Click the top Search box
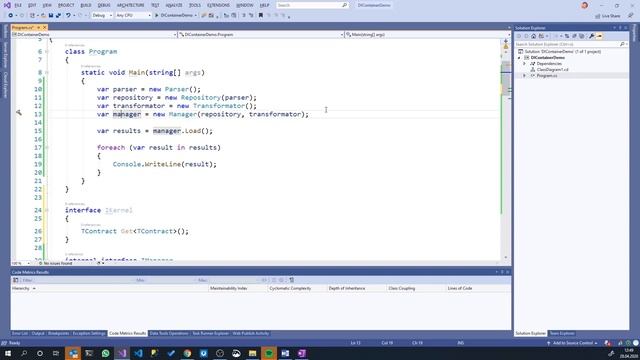This screenshot has height=360, width=640. [x=312, y=5]
